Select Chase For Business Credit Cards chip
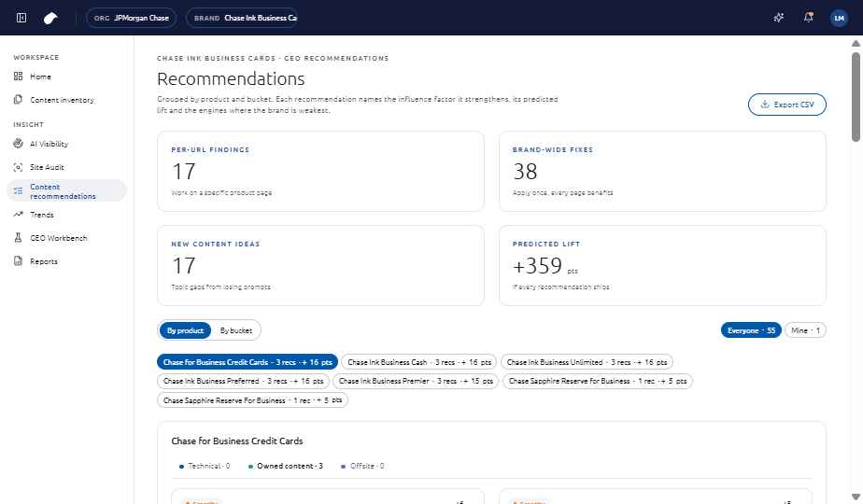Viewport: 863px width, 504px height. click(248, 362)
